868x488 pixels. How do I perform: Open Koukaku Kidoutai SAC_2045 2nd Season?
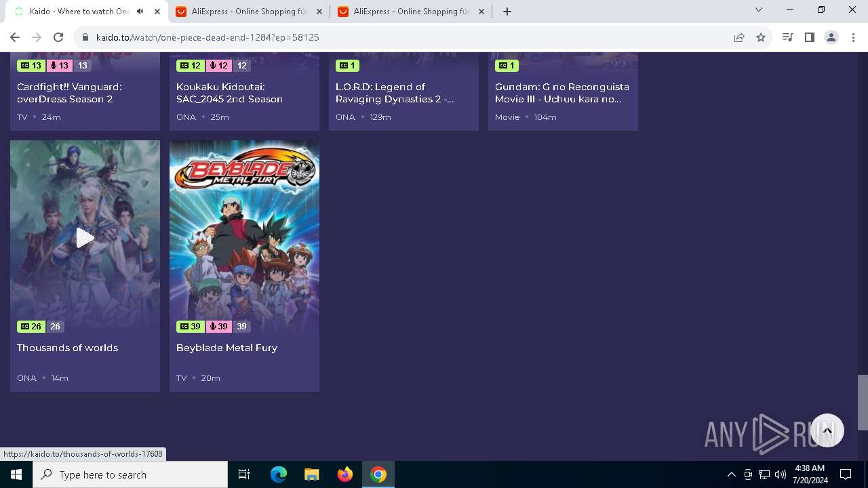click(229, 93)
